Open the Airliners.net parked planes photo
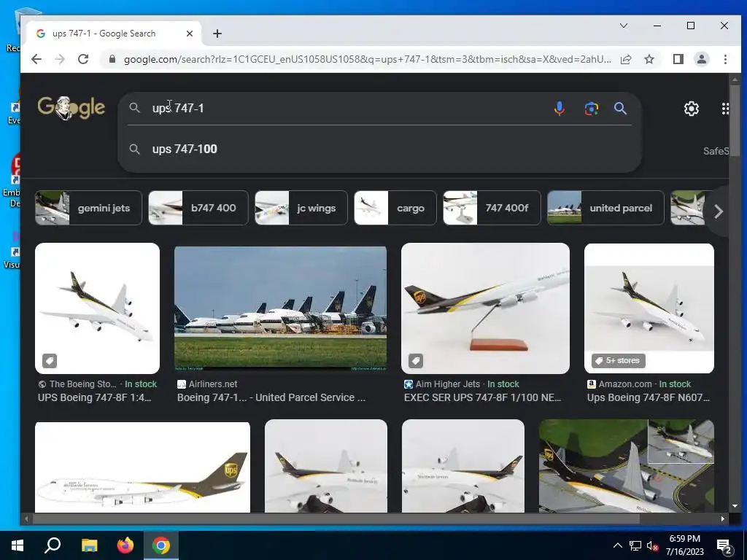This screenshot has width=747, height=560. 280,308
